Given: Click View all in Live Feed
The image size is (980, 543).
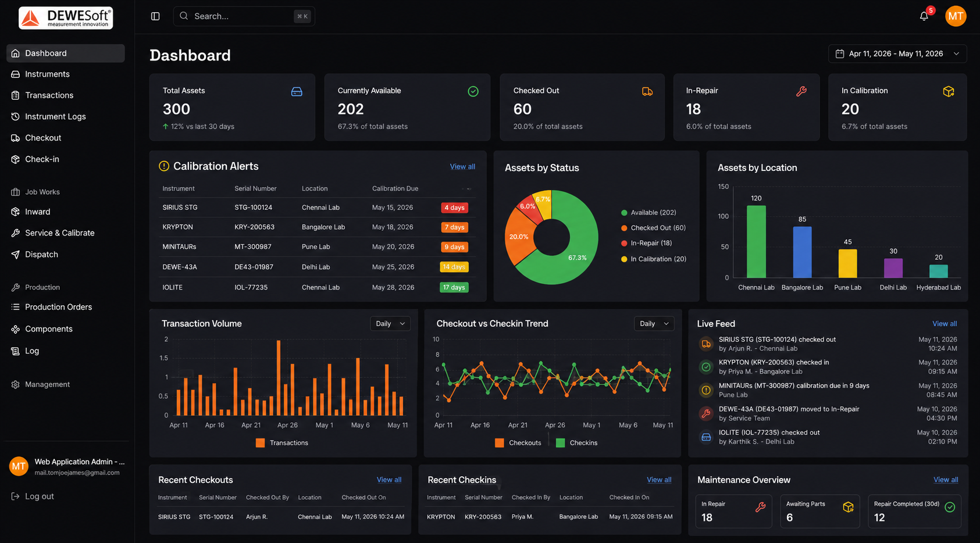Looking at the screenshot, I should coord(945,324).
